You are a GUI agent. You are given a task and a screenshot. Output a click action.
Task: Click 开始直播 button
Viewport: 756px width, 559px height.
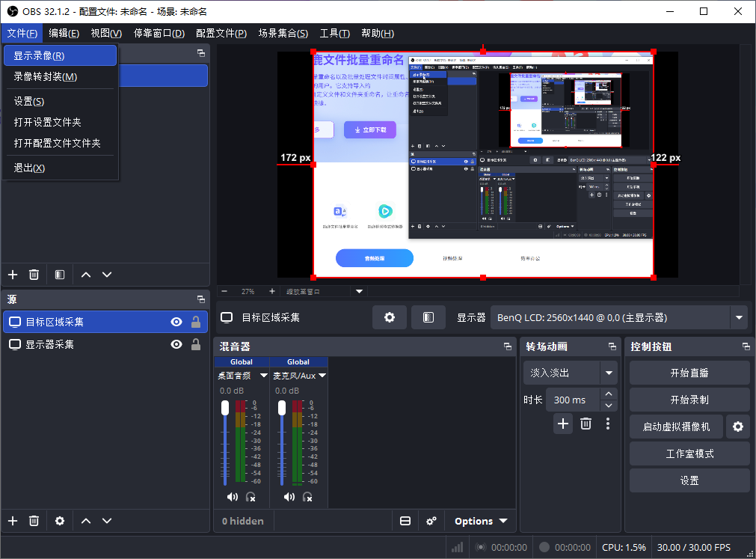pyautogui.click(x=689, y=373)
